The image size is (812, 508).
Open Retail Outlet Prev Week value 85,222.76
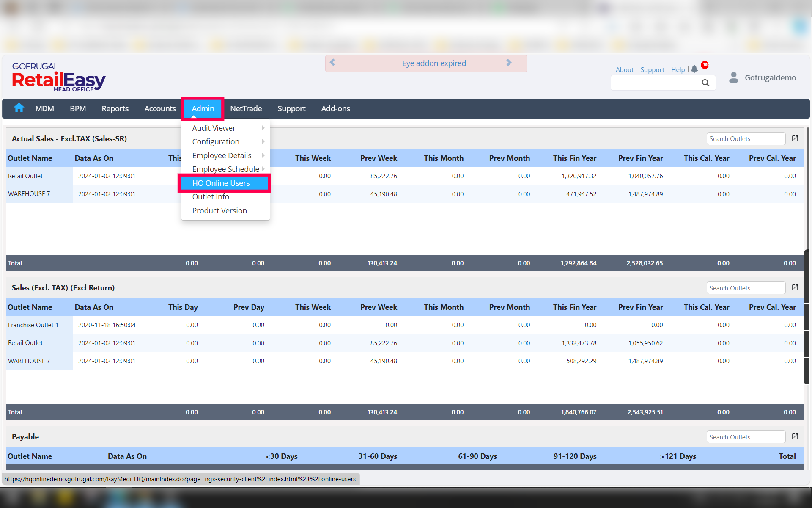[384, 176]
